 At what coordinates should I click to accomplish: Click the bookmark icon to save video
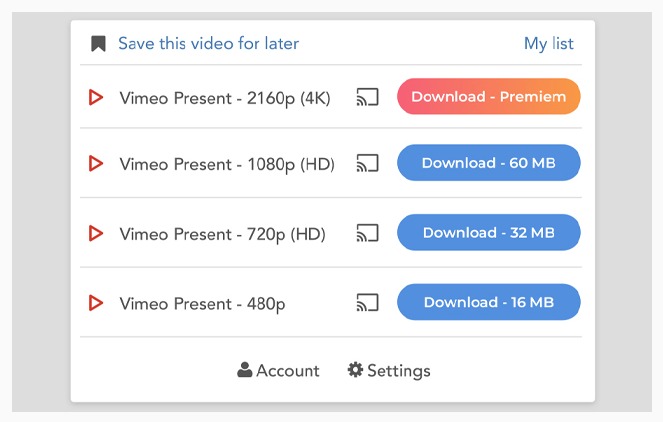98,44
